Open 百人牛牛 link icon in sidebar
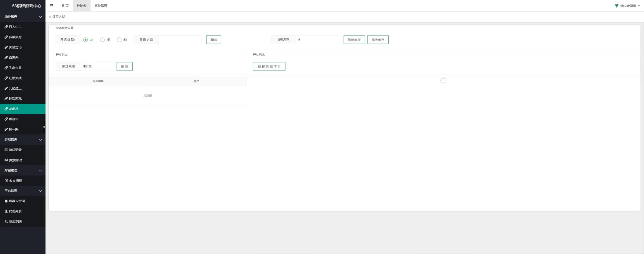 pos(6,27)
